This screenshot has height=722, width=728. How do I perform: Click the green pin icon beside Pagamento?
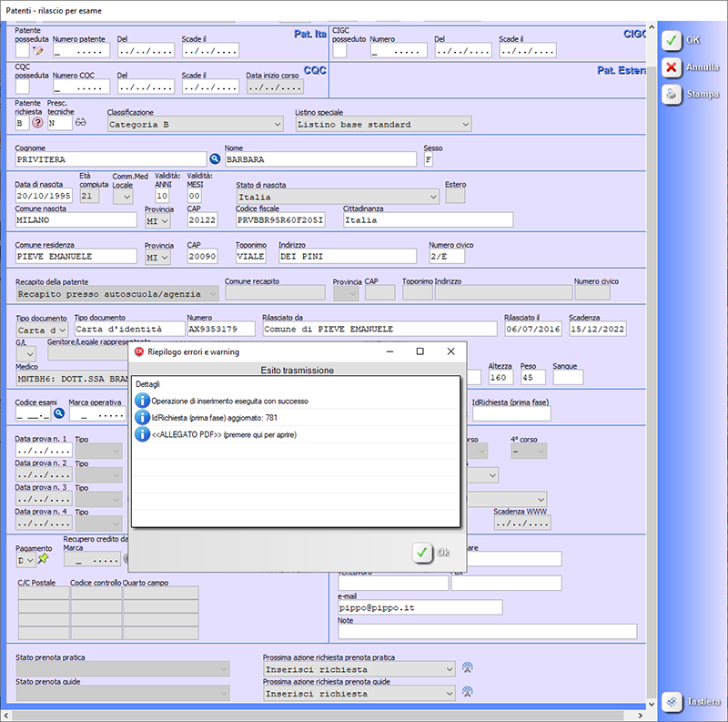coord(42,559)
